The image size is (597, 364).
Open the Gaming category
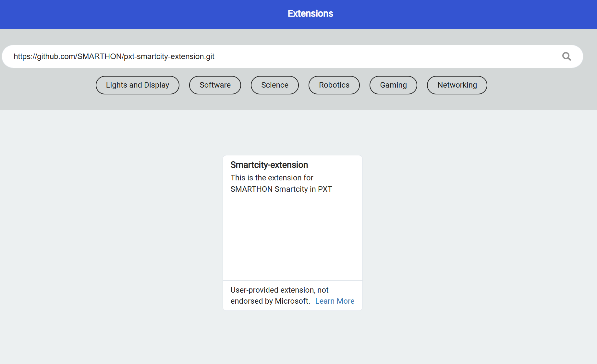393,85
